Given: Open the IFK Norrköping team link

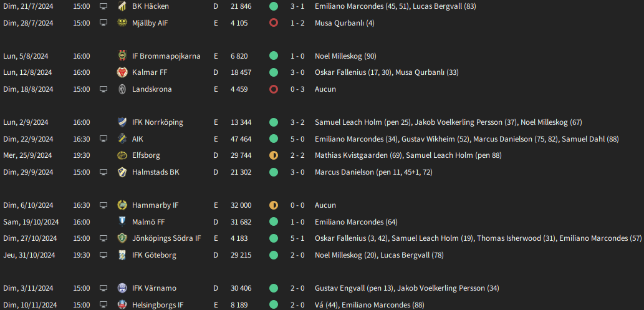Looking at the screenshot, I should (157, 122).
